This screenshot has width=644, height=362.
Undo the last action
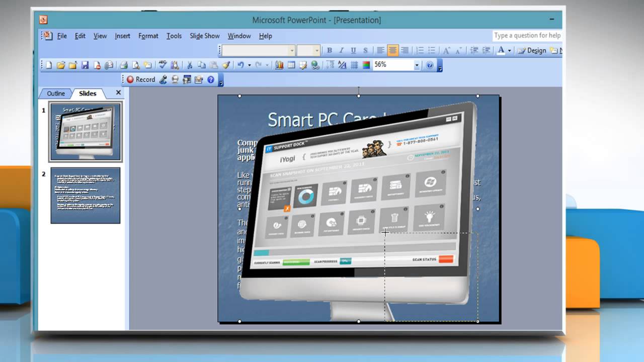point(240,65)
